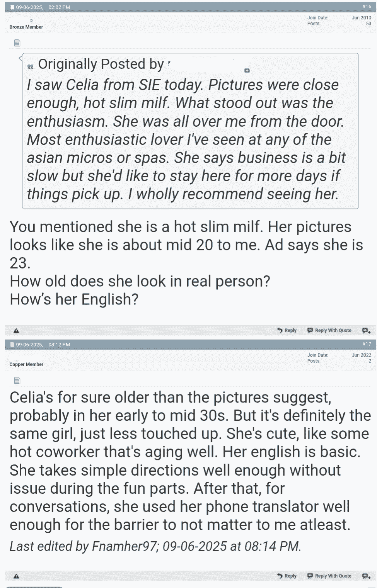Open the #16 post permalink
The image size is (377, 588).
tap(367, 7)
